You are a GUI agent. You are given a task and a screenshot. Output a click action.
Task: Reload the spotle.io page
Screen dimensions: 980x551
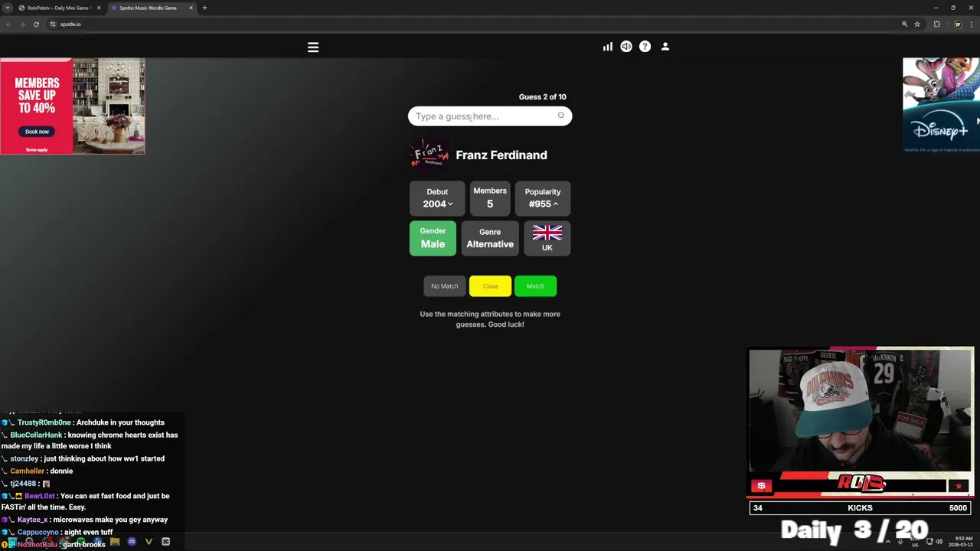pyautogui.click(x=36, y=24)
